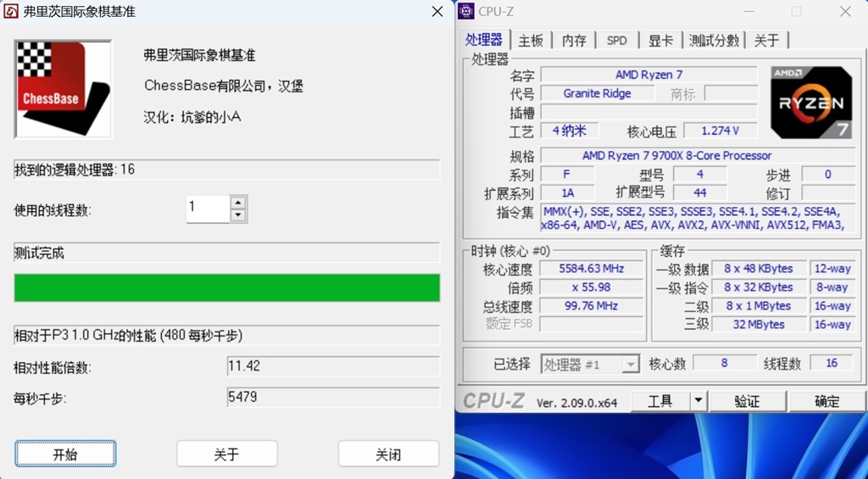Image resolution: width=868 pixels, height=479 pixels.
Task: Click the thread count value 16 in CPU-Z
Action: pyautogui.click(x=832, y=363)
